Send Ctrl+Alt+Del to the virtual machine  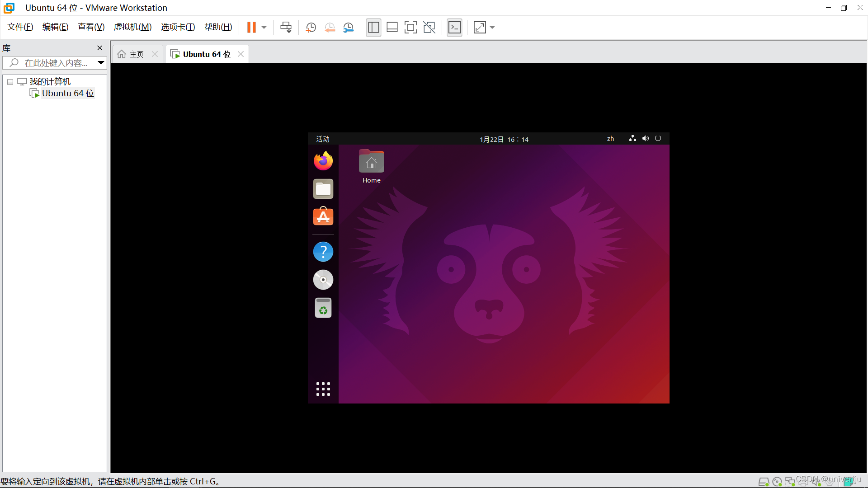point(286,28)
